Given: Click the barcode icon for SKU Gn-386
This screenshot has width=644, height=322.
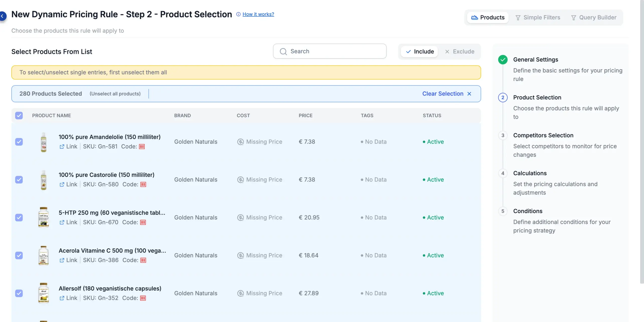Looking at the screenshot, I should click(x=143, y=260).
